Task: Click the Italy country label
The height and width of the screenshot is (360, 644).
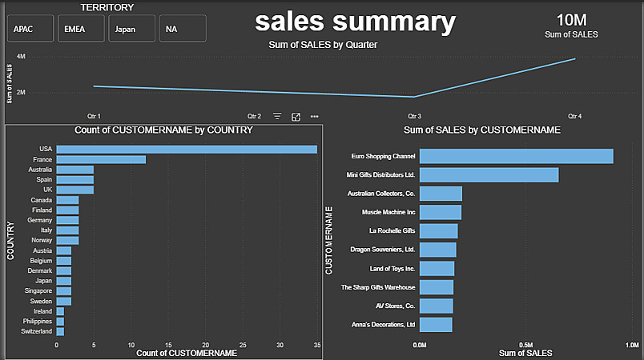Action: [x=46, y=230]
